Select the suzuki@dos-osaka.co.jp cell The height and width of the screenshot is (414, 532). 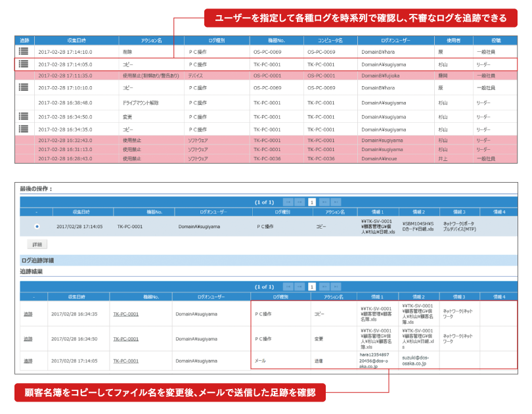418,361
